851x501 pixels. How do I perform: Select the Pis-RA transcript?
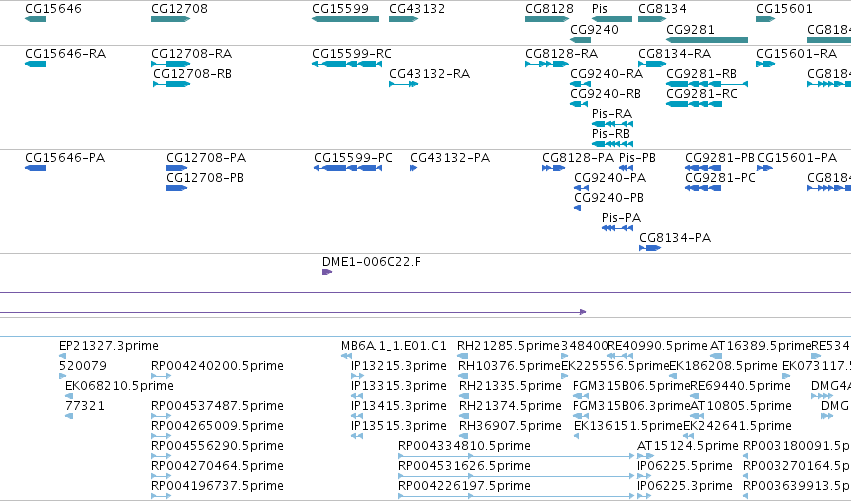click(612, 114)
